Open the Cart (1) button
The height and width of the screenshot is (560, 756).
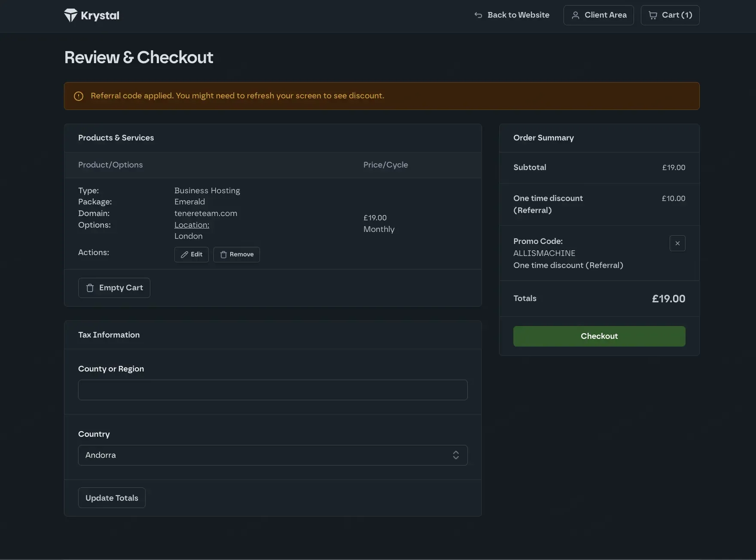tap(670, 15)
